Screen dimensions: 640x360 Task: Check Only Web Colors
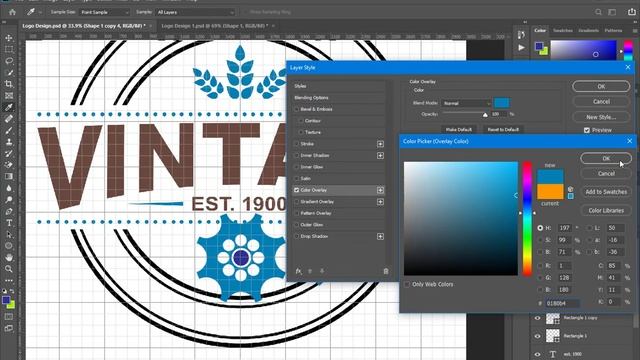[x=407, y=284]
